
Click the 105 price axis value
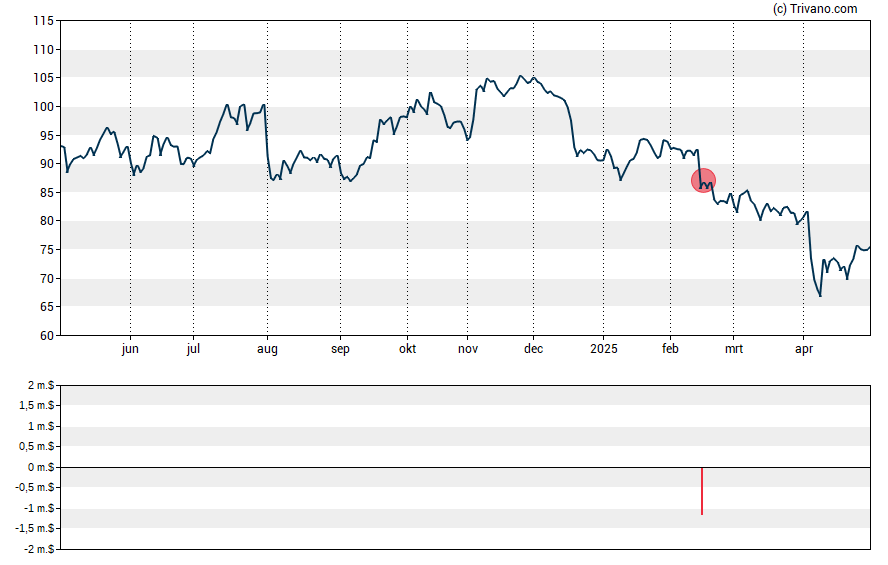click(x=44, y=78)
